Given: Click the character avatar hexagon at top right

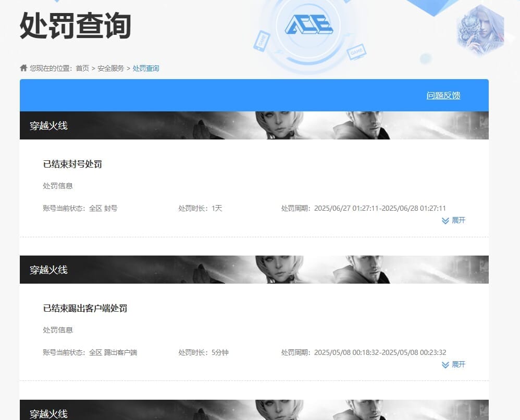Looking at the screenshot, I should tap(481, 31).
